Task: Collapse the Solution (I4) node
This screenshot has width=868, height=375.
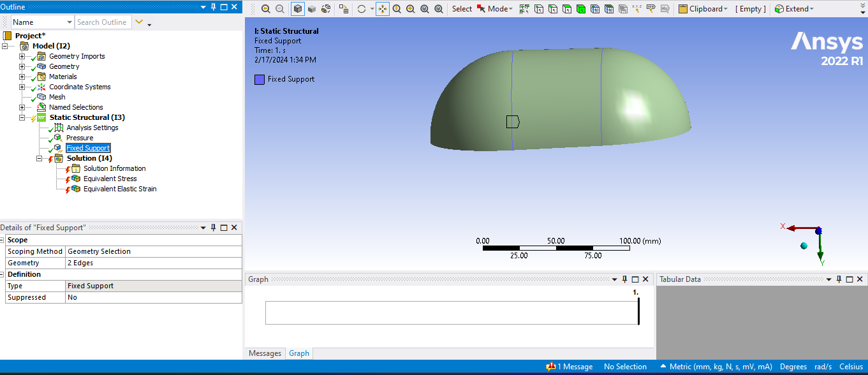Action: 40,158
